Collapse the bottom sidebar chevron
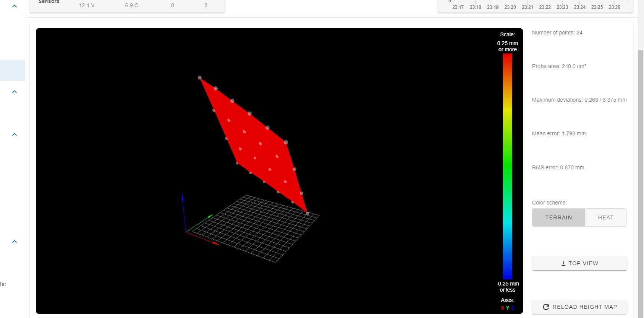Screen dimensions: 644x318 (15, 242)
